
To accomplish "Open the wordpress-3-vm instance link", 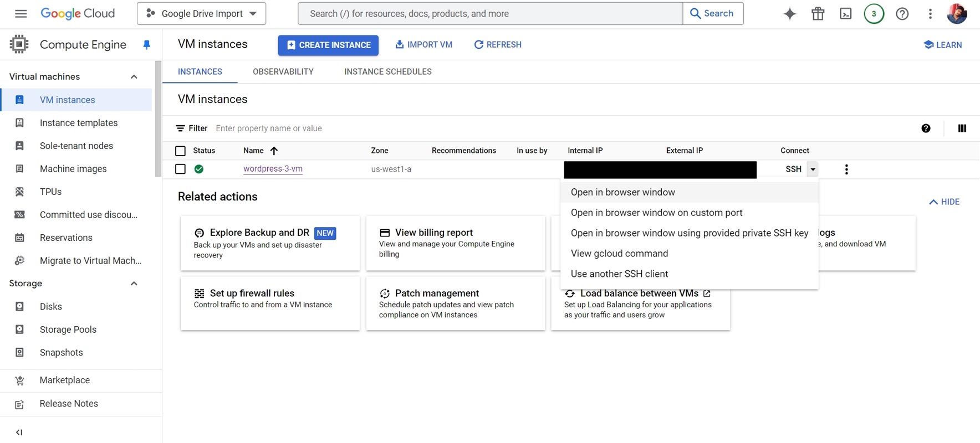I will [x=273, y=169].
